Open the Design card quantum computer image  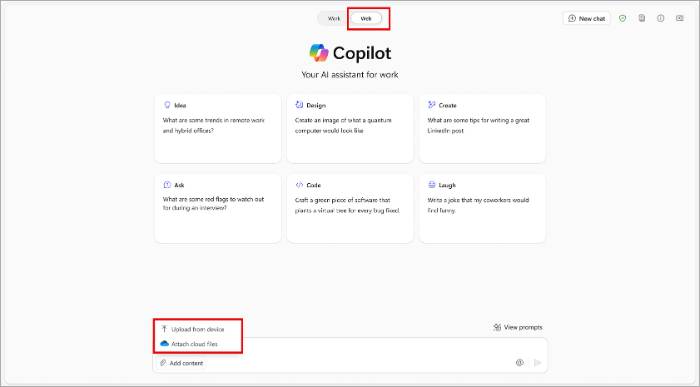(350, 129)
